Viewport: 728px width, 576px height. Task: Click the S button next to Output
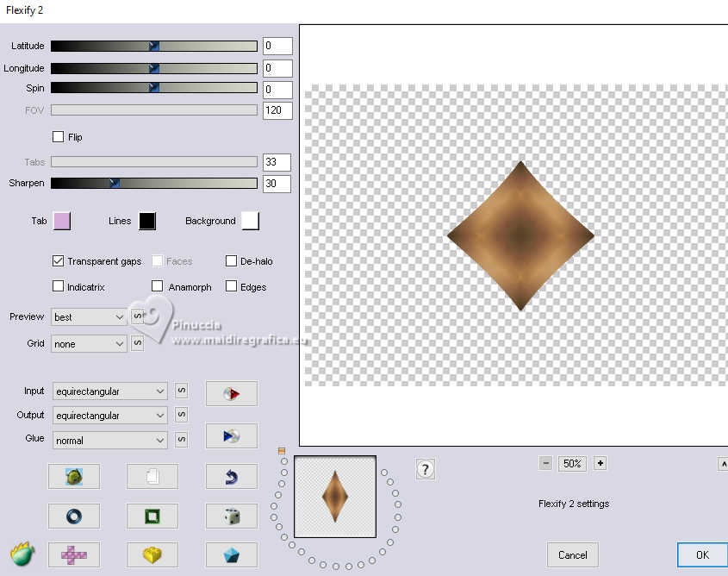[x=182, y=415]
